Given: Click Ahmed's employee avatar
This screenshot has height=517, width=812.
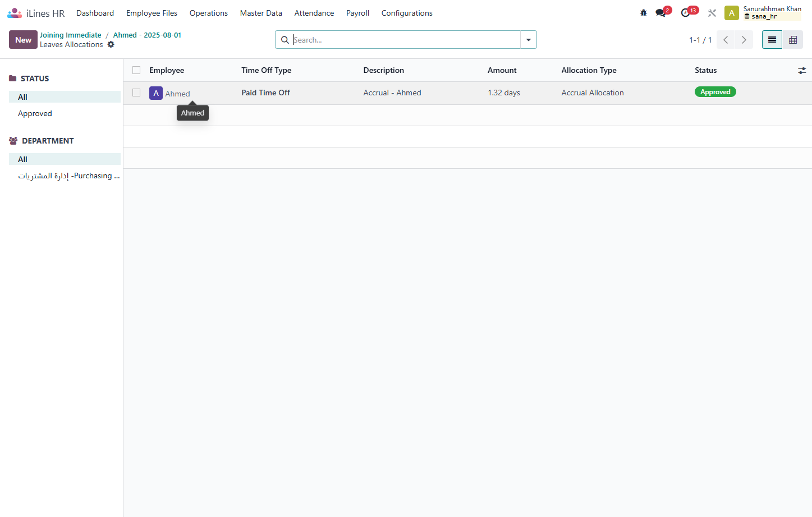Looking at the screenshot, I should tap(156, 93).
